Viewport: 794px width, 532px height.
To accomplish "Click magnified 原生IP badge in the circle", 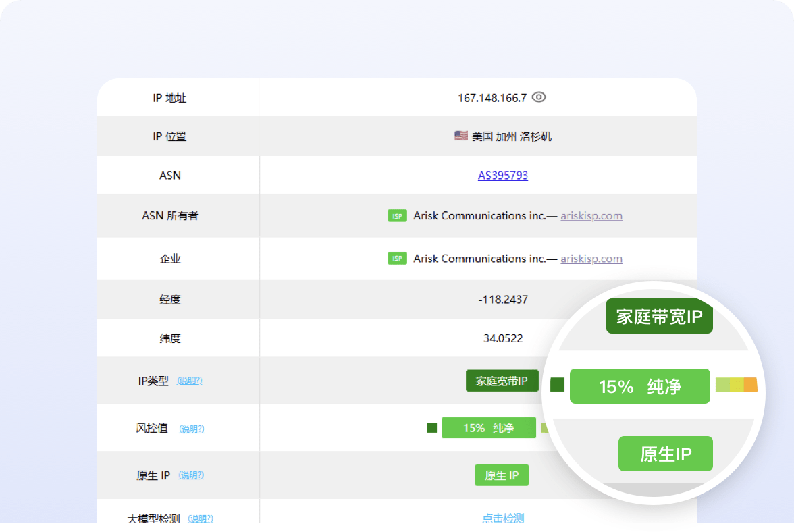I will point(666,454).
